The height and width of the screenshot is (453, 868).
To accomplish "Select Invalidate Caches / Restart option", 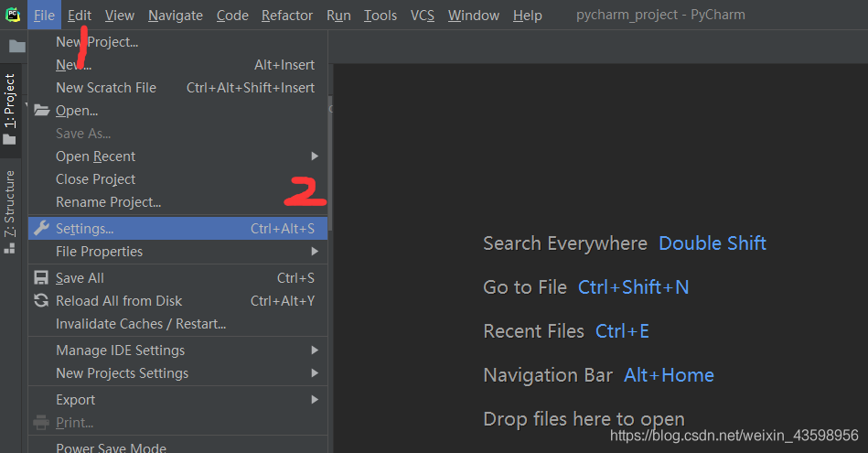I will tap(140, 324).
